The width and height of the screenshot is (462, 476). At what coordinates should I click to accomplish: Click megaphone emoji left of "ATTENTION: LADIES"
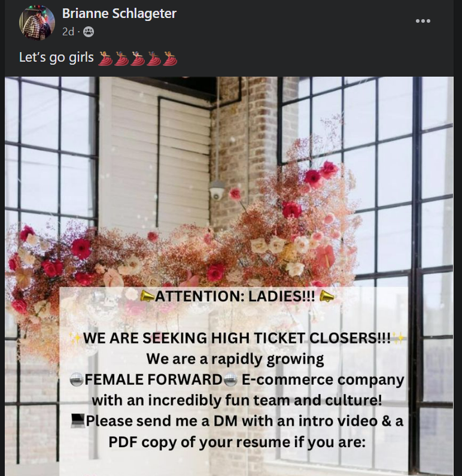click(147, 296)
